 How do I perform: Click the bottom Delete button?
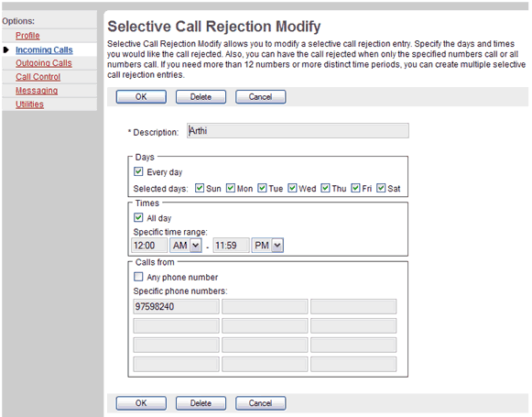pyautogui.click(x=201, y=403)
